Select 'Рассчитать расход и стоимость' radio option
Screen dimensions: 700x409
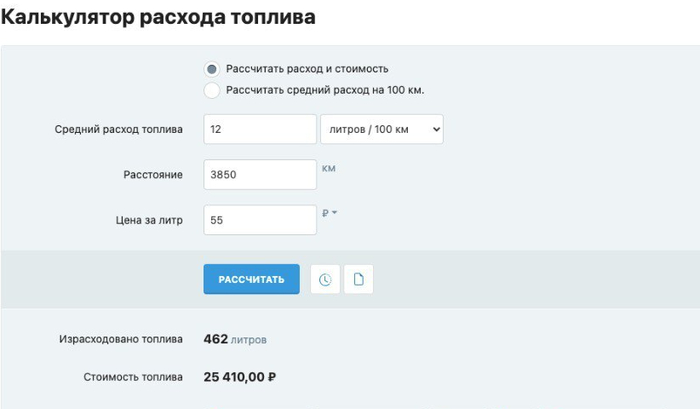211,69
